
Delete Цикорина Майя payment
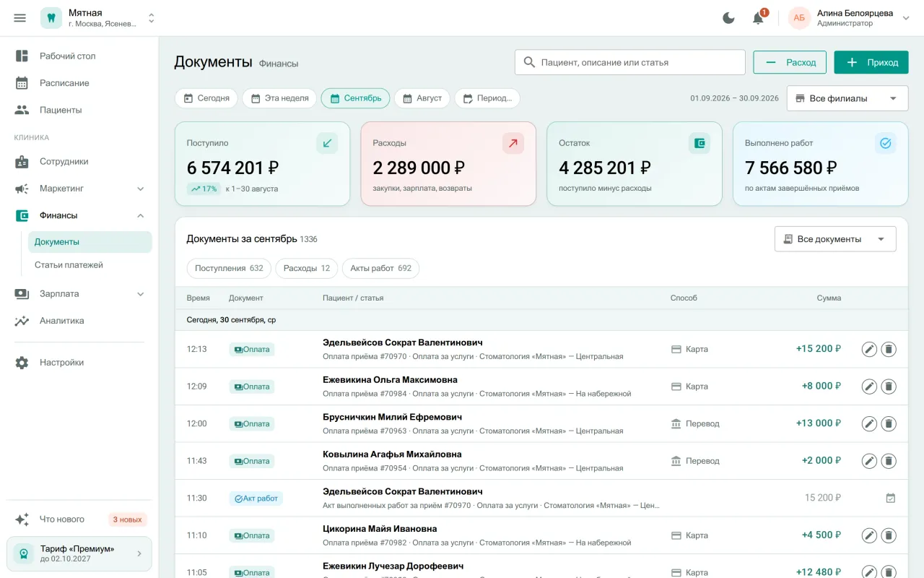coord(889,535)
